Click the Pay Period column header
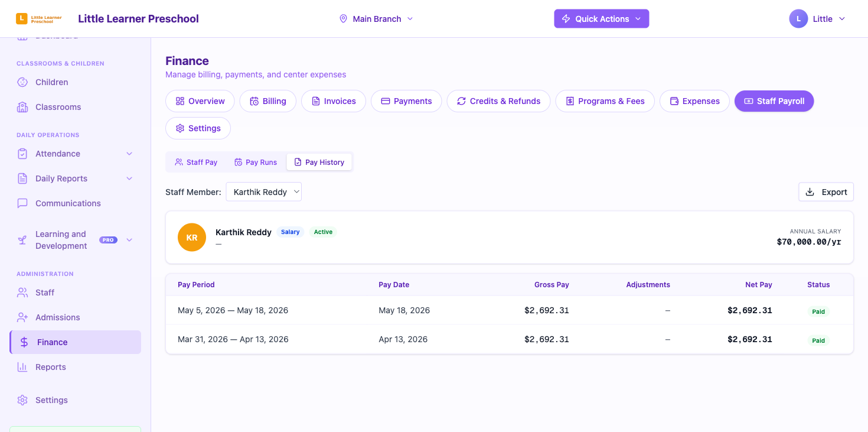Viewport: 868px width, 432px height. tap(196, 285)
